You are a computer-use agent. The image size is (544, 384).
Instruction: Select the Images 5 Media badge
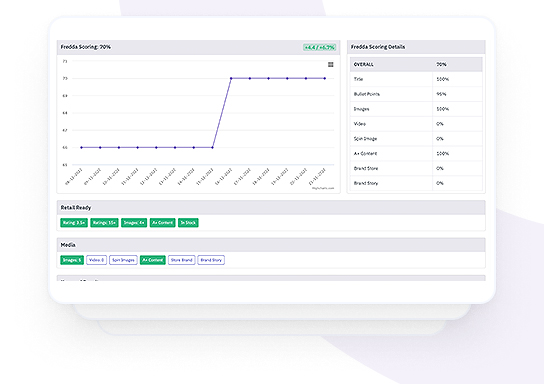(72, 260)
